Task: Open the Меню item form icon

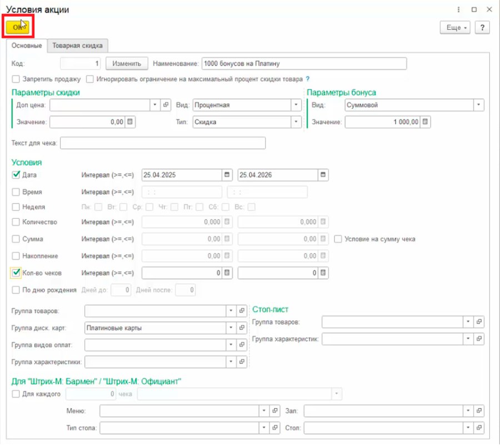Action: (x=275, y=411)
